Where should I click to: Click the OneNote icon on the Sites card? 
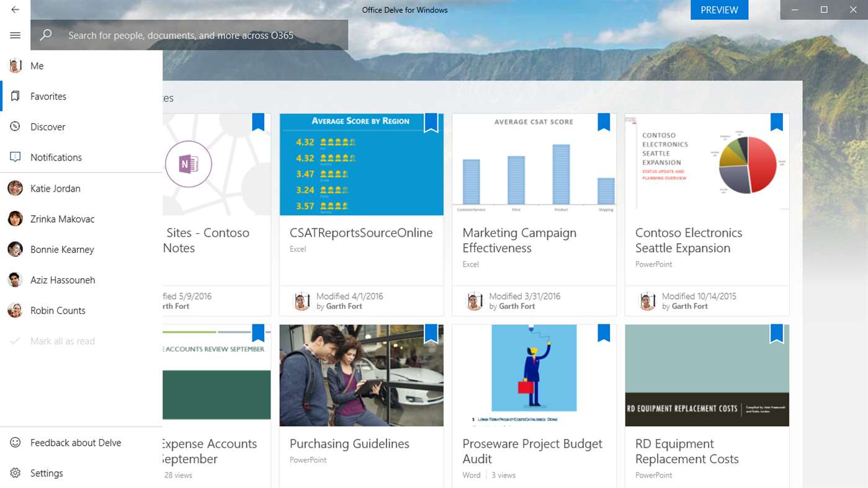[189, 164]
